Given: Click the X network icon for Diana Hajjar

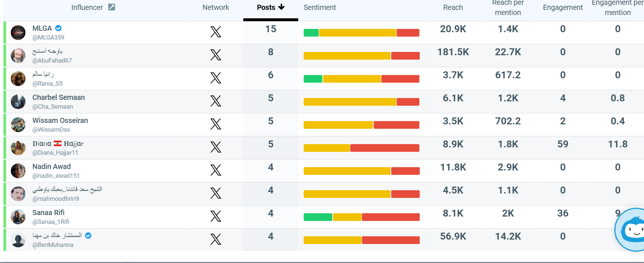Looking at the screenshot, I should click(216, 147).
